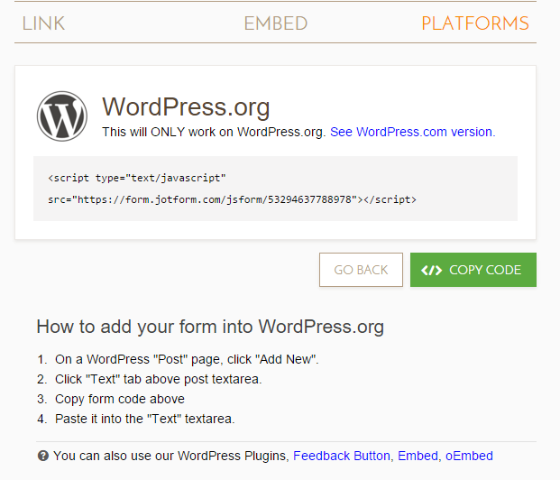Image resolution: width=560 pixels, height=480 pixels.
Task: Click the GO BACK button
Action: tap(361, 270)
